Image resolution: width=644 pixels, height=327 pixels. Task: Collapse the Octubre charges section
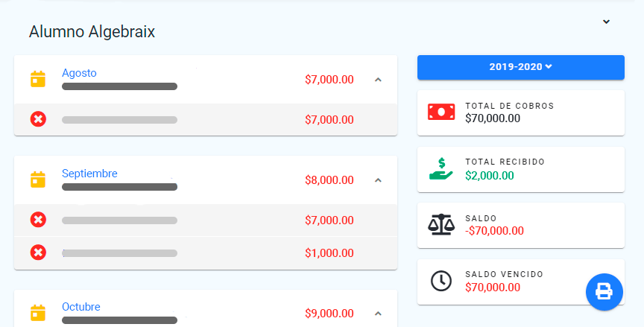pos(378,313)
